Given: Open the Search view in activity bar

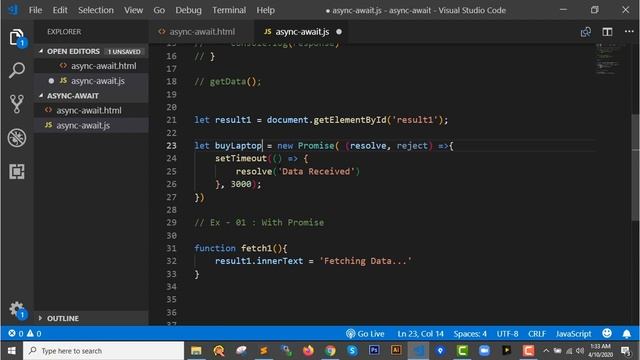Looking at the screenshot, I should pyautogui.click(x=17, y=70).
